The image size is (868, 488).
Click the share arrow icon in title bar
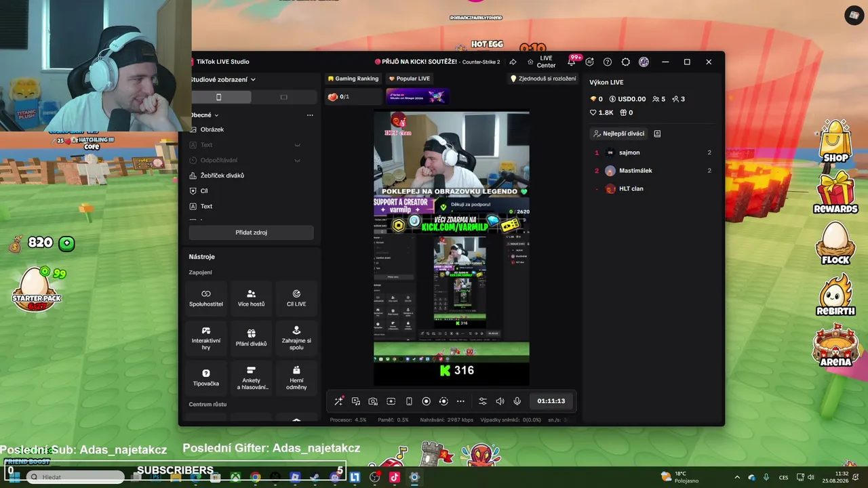(x=513, y=62)
